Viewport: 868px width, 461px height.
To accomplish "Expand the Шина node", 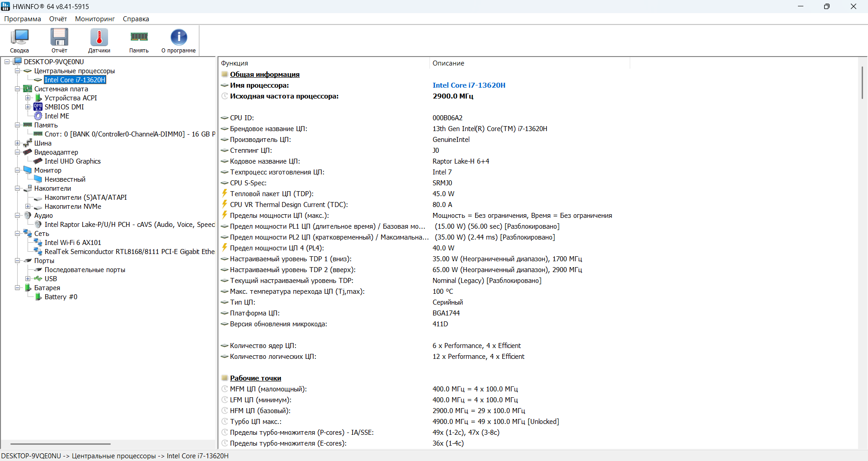I will click(18, 143).
